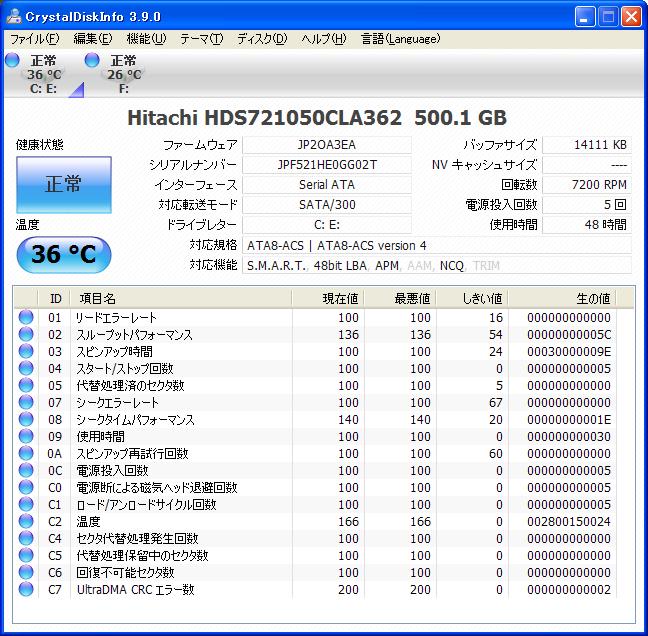Click the しきい値 column header
648x636 pixels.
[472, 298]
